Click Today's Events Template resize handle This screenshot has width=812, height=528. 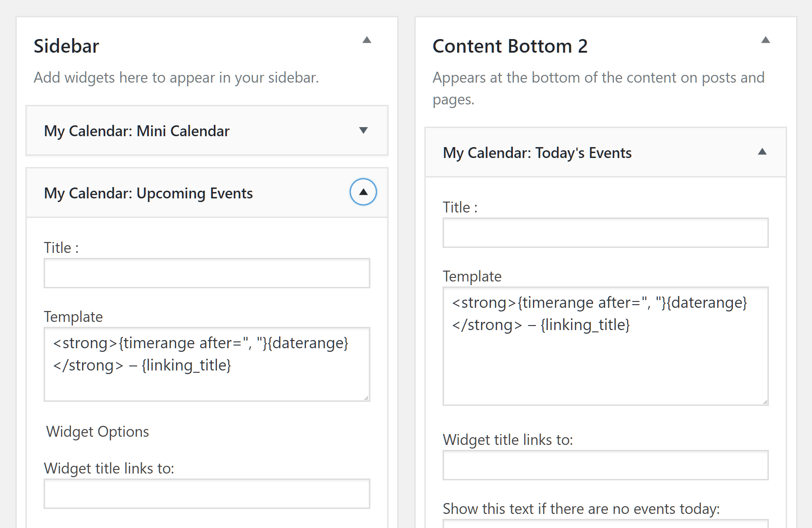[765, 402]
